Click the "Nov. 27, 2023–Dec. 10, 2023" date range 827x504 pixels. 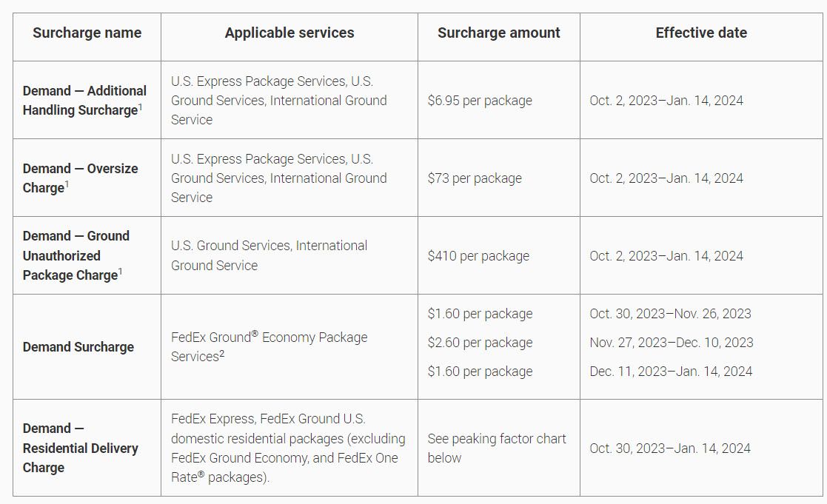(672, 343)
